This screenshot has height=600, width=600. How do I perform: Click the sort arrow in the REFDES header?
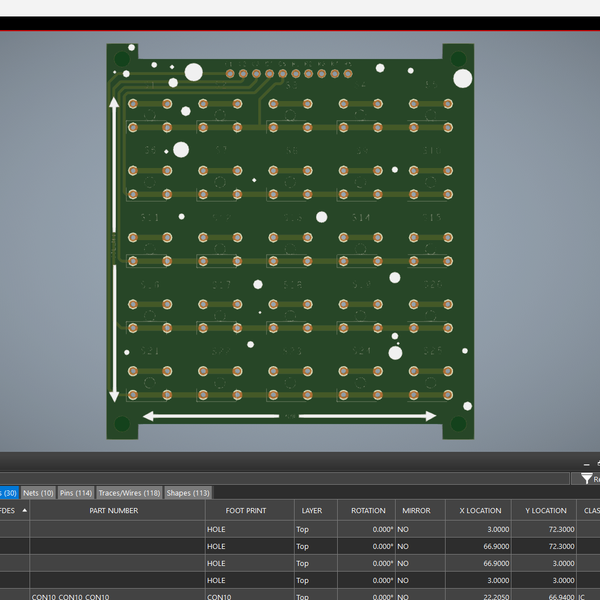pyautogui.click(x=24, y=510)
